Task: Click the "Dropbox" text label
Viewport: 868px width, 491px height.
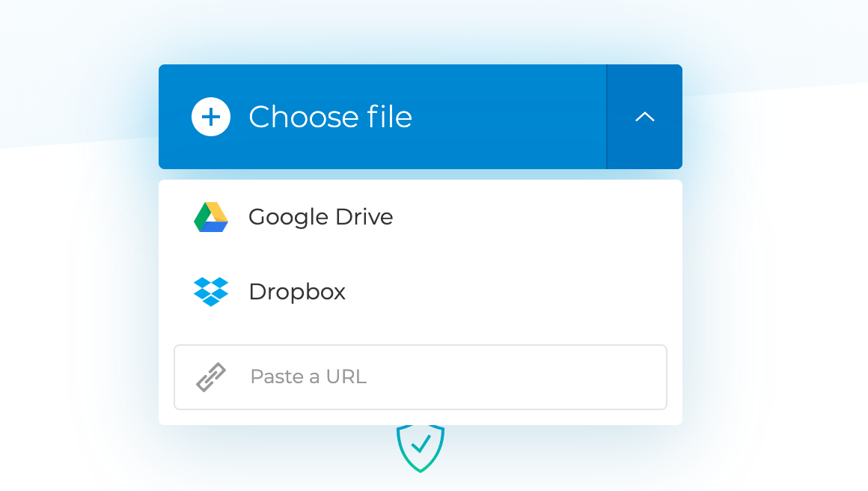Action: 297,291
